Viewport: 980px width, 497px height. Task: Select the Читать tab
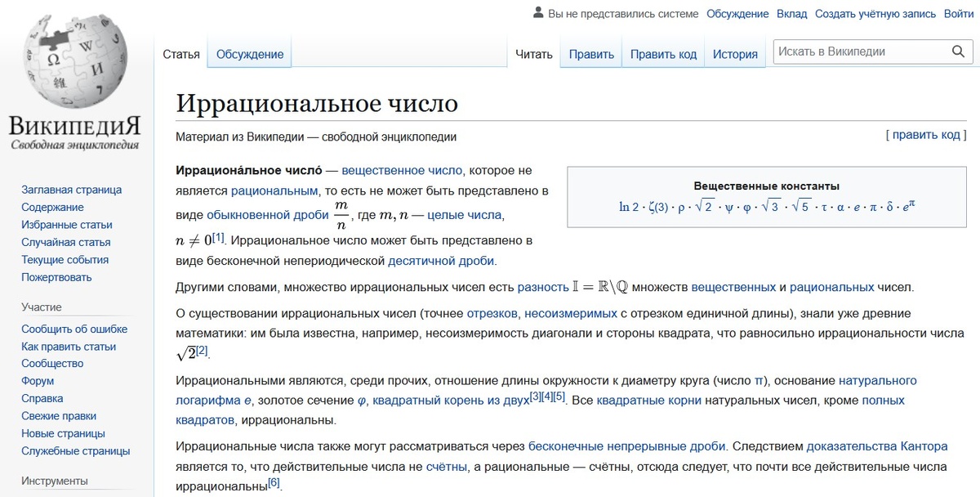[533, 54]
